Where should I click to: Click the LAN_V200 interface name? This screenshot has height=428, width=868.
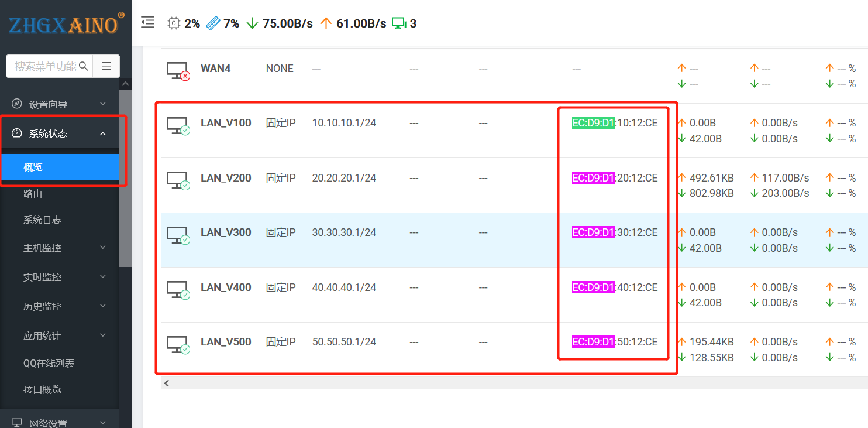click(226, 178)
